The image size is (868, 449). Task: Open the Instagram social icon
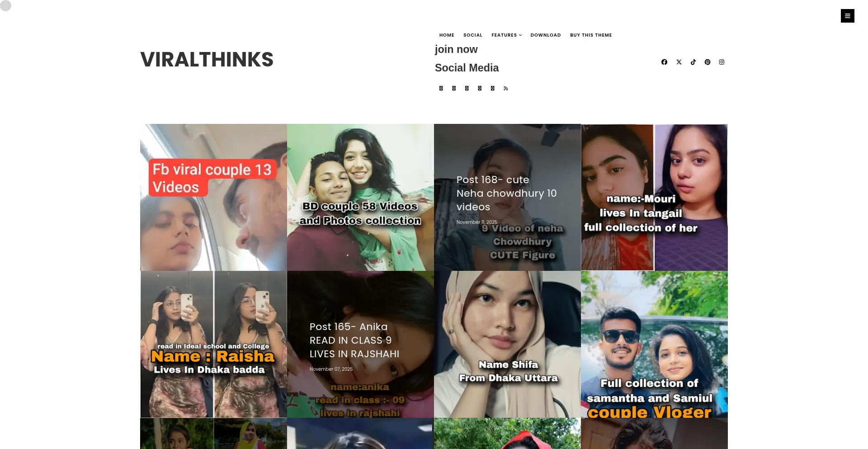[x=722, y=62]
